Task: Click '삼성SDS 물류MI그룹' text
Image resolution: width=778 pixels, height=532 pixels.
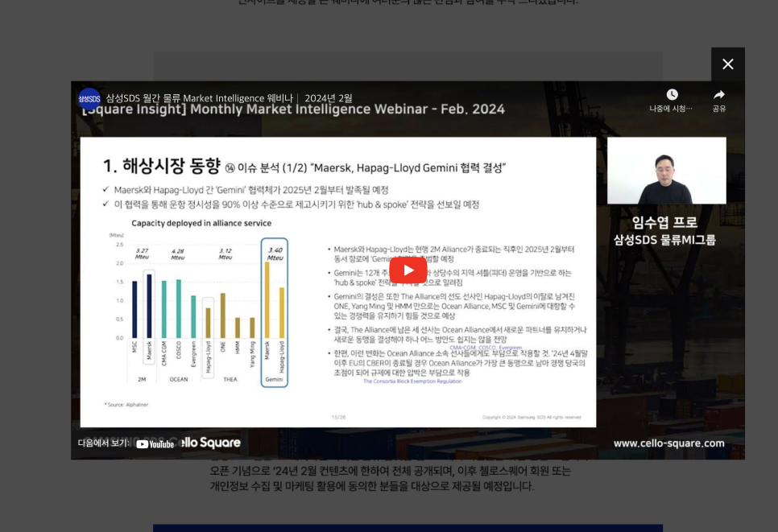Action: [x=664, y=240]
